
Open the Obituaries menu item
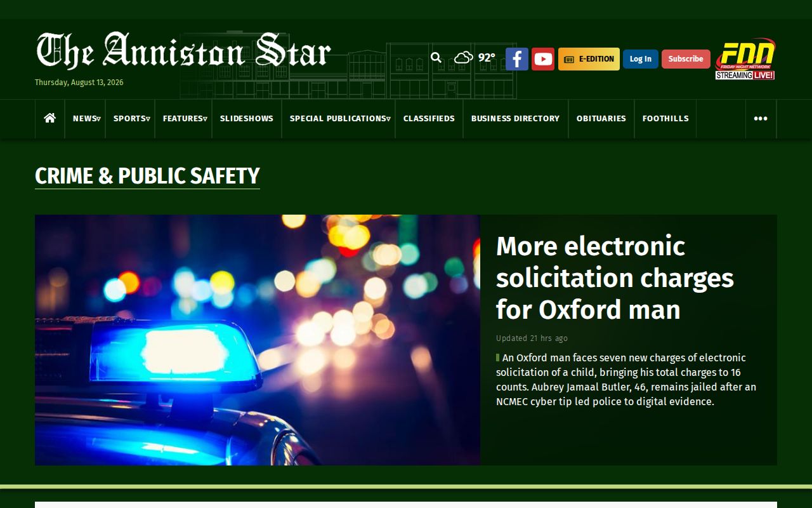pos(601,119)
